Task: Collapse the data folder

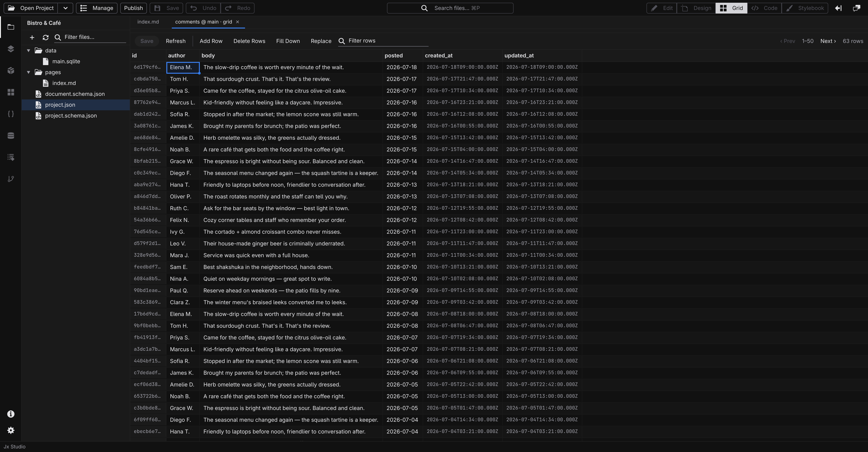Action: tap(29, 51)
